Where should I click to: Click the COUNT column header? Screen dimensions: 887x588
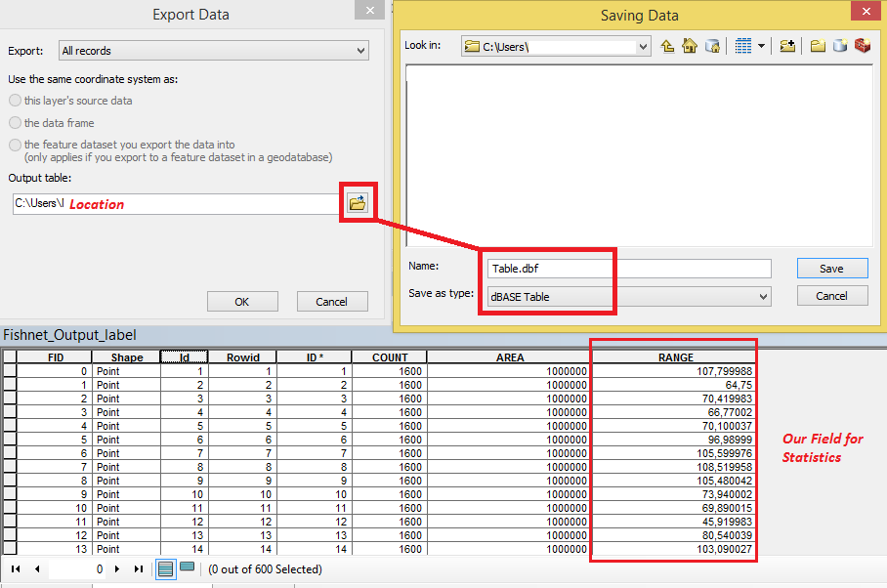[389, 357]
